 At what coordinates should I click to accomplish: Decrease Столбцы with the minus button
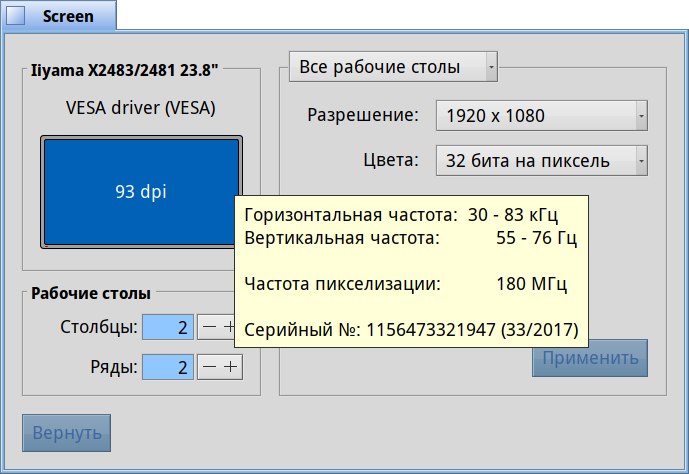click(x=209, y=327)
